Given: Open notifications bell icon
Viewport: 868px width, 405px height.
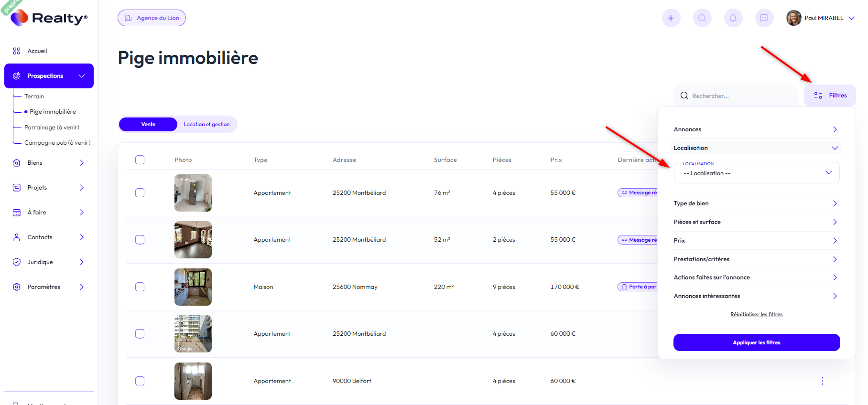Looking at the screenshot, I should coord(733,18).
